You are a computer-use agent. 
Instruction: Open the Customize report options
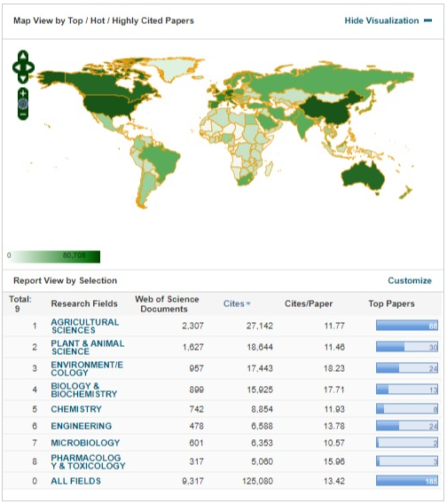pos(410,280)
